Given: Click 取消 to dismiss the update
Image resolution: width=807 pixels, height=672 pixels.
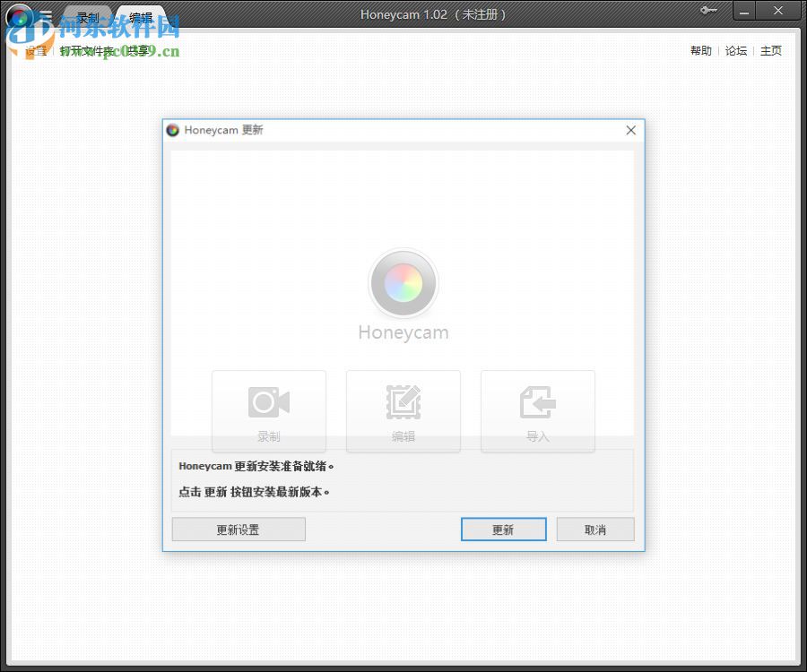Looking at the screenshot, I should click(x=594, y=529).
